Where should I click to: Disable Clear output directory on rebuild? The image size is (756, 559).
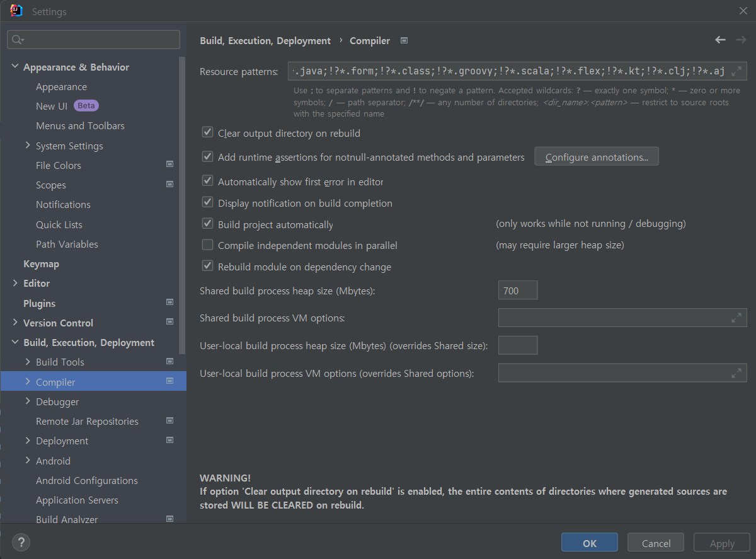tap(207, 132)
